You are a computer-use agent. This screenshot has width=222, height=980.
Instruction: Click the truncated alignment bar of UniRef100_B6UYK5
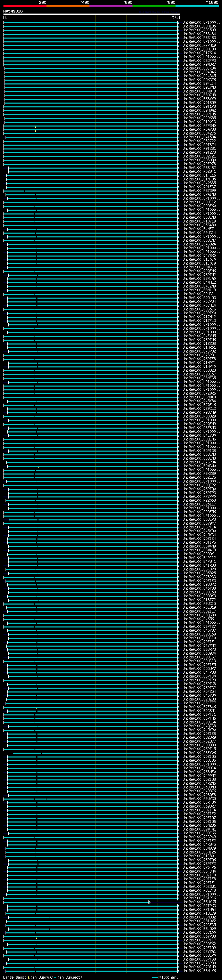77,902
